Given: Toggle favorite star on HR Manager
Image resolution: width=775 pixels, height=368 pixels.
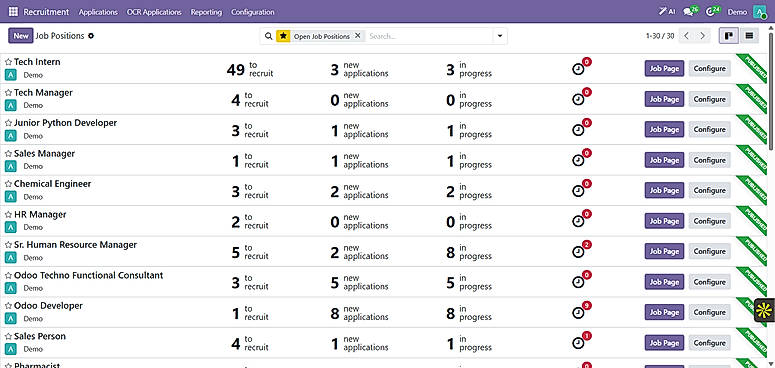Looking at the screenshot, I should click(x=8, y=215).
